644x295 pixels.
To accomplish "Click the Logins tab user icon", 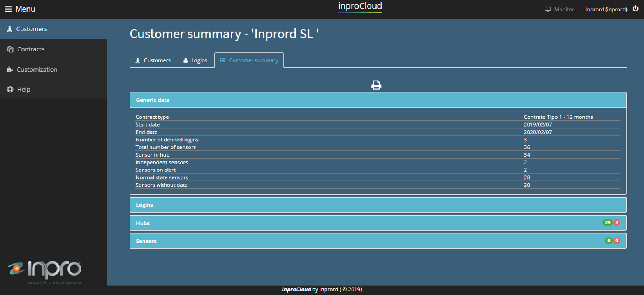I will (186, 60).
